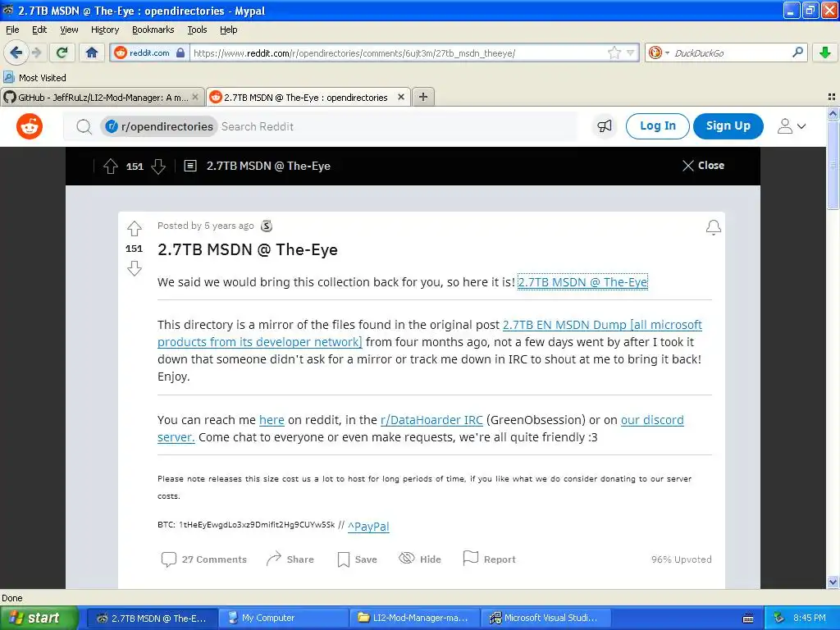Click the Log In button
The height and width of the screenshot is (630, 840).
(657, 126)
